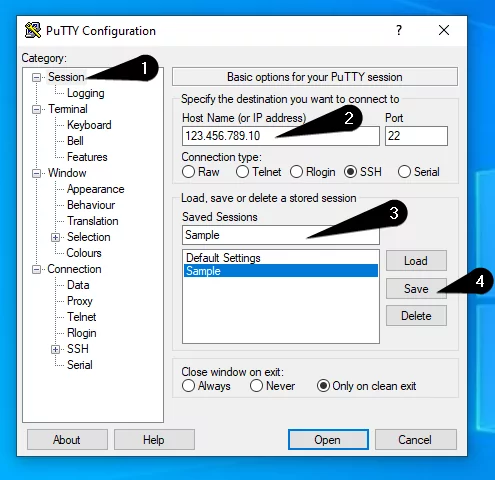This screenshot has width=495, height=480.
Task: Select Default Settings in saved sessions list
Action: [x=281, y=258]
